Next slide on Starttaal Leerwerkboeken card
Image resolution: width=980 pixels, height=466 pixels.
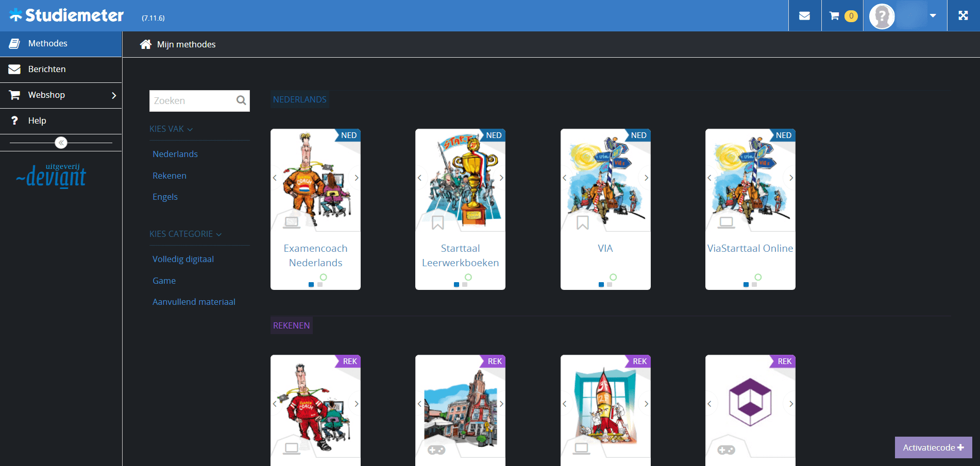click(501, 178)
